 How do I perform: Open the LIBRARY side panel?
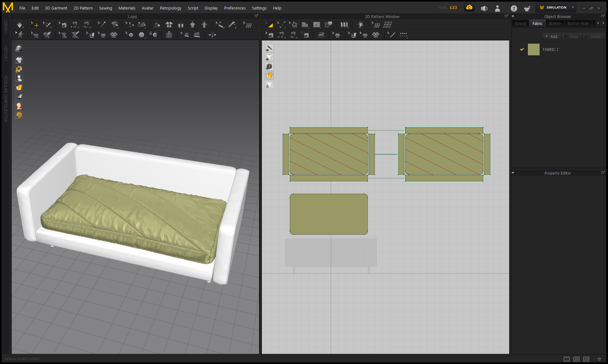6,27
